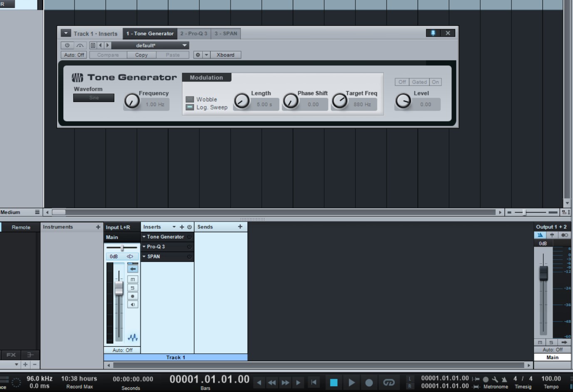This screenshot has height=392, width=573.
Task: Open the default* preset dropdown
Action: click(x=150, y=45)
